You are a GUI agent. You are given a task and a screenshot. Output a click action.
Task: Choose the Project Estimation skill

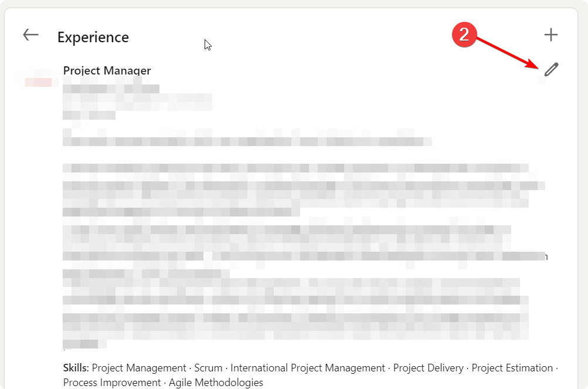click(x=512, y=368)
